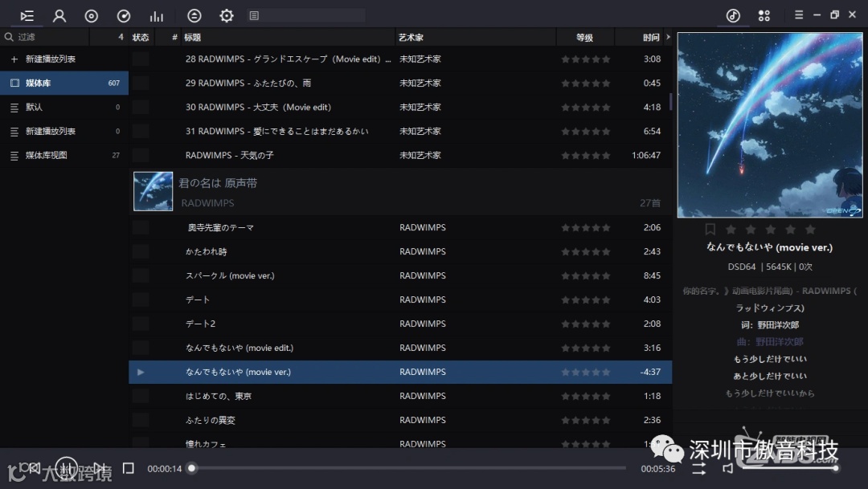Bookmark current song with flag icon

(x=710, y=229)
